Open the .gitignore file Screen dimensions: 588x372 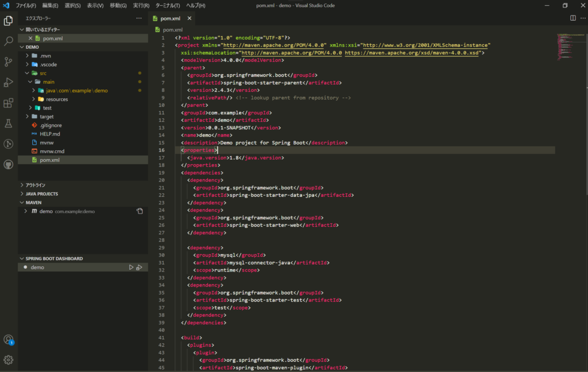click(83, 125)
